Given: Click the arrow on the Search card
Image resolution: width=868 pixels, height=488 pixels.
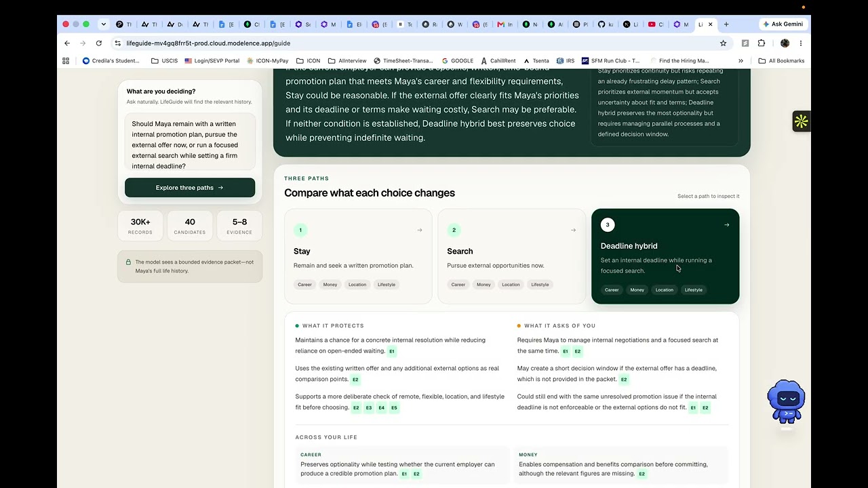Looking at the screenshot, I should [x=573, y=230].
